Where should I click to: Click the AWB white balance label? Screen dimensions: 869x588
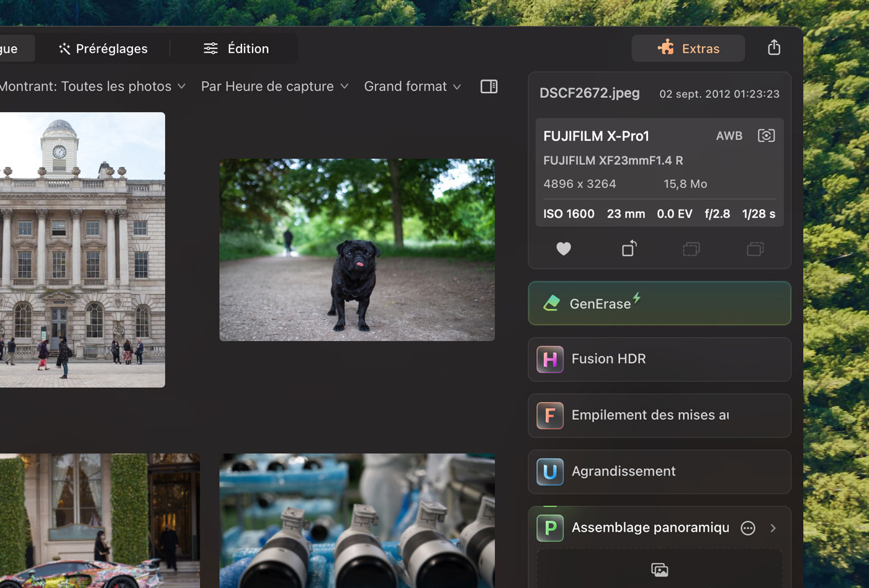point(729,136)
